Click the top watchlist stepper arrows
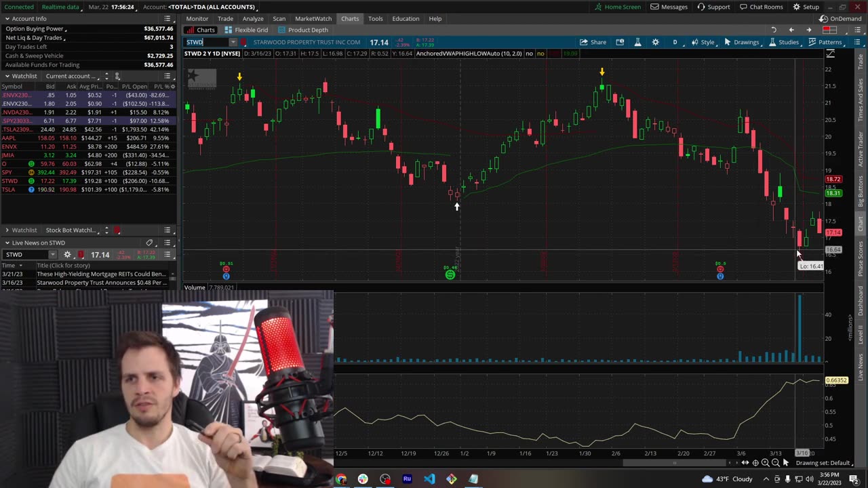Viewport: 868px width, 488px height. point(106,76)
